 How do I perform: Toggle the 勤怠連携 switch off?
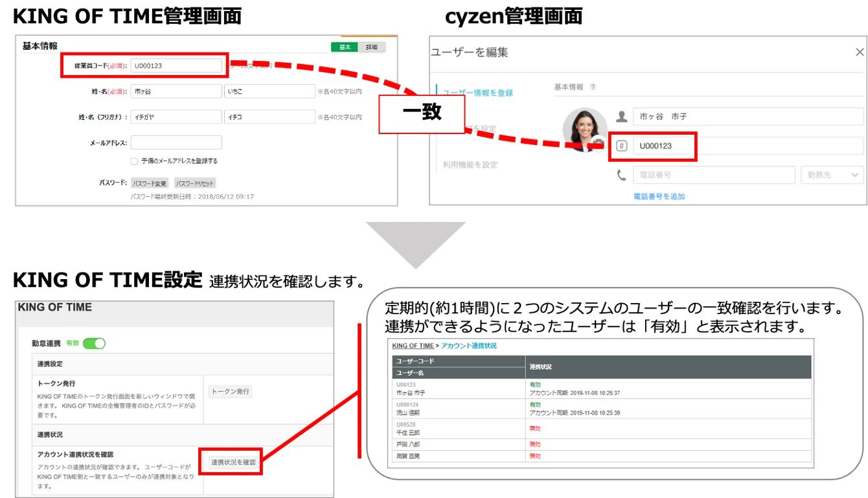tap(94, 343)
